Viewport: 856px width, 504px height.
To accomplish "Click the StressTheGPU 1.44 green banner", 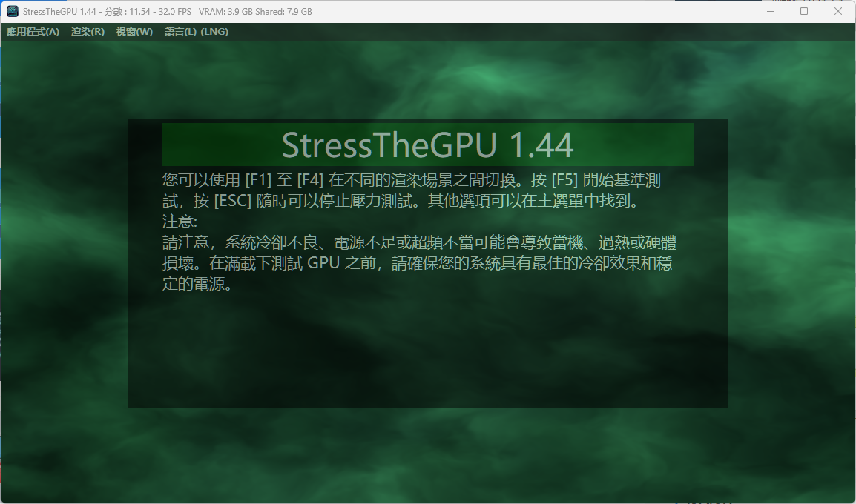I will (427, 145).
